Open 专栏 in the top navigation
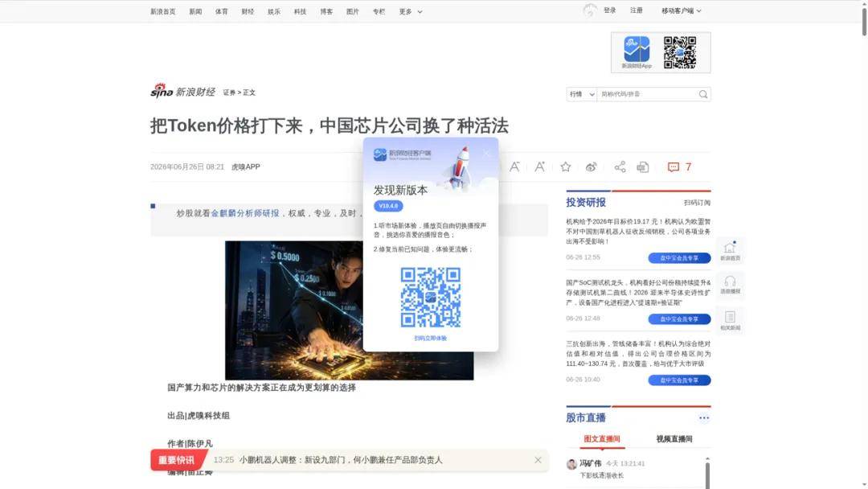 click(x=379, y=11)
